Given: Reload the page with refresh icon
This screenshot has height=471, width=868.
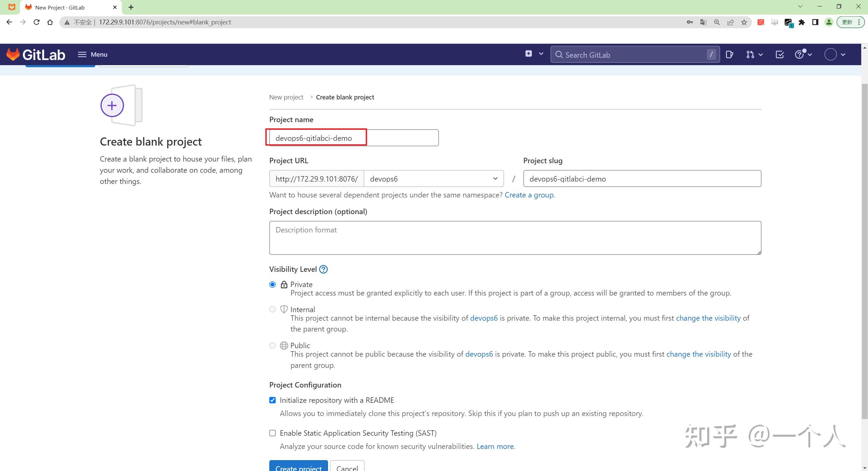Looking at the screenshot, I should pyautogui.click(x=37, y=22).
